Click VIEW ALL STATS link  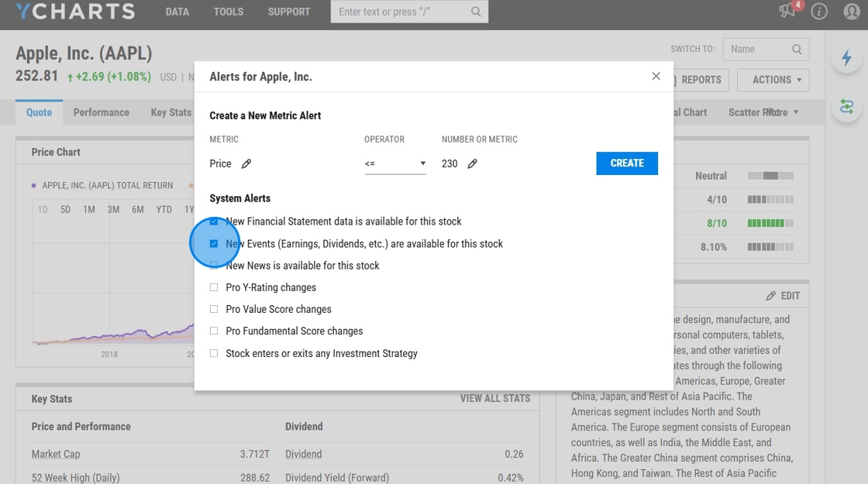(x=495, y=398)
